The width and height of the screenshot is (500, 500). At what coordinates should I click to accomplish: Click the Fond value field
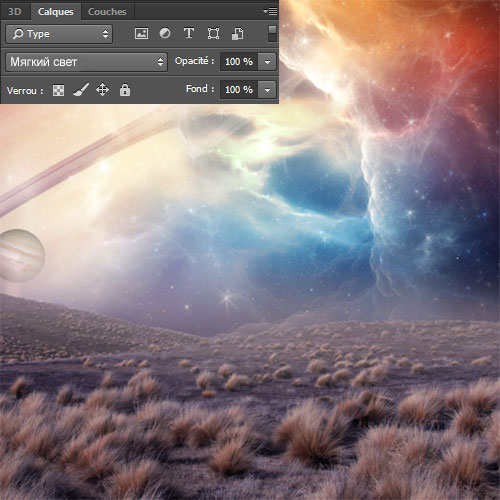239,90
